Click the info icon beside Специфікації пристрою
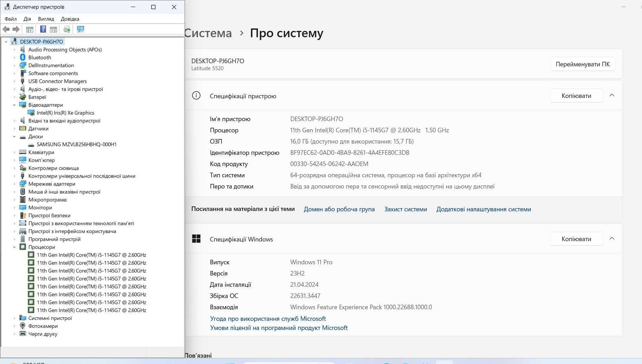642x364 pixels. (x=196, y=95)
